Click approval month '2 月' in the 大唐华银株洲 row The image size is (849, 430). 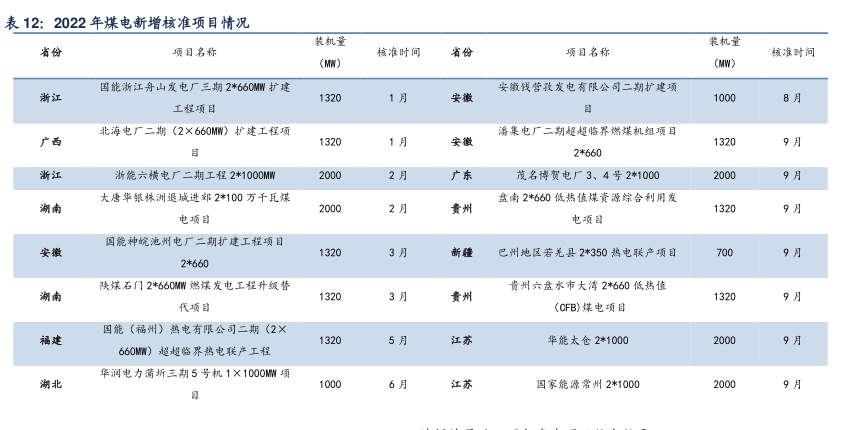point(398,209)
